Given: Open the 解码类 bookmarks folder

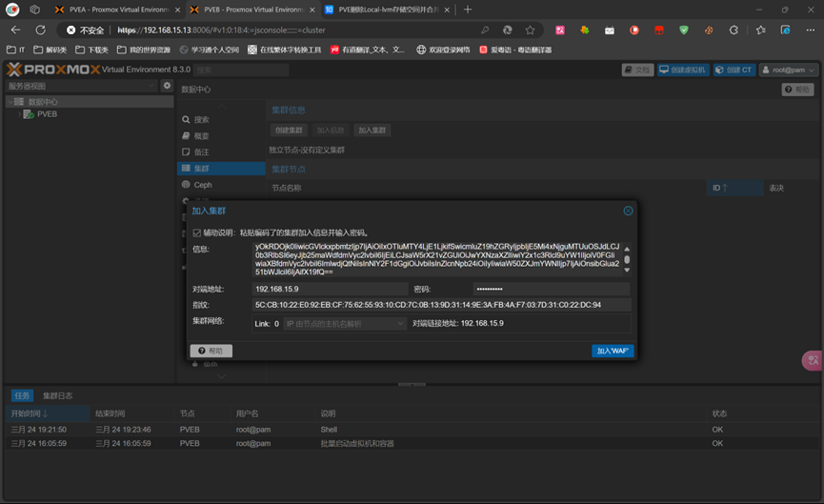Looking at the screenshot, I should pyautogui.click(x=50, y=50).
